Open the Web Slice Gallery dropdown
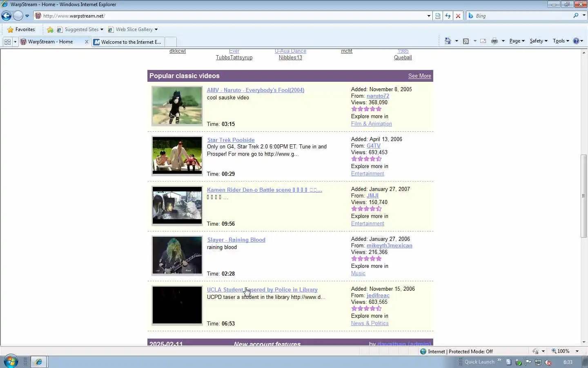The width and height of the screenshot is (588, 368). click(133, 29)
